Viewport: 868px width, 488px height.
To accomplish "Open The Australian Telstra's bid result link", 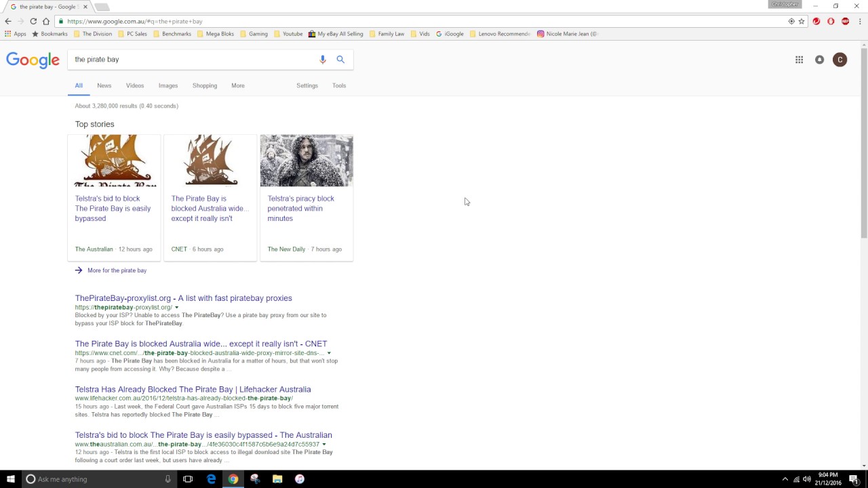I will (x=203, y=435).
